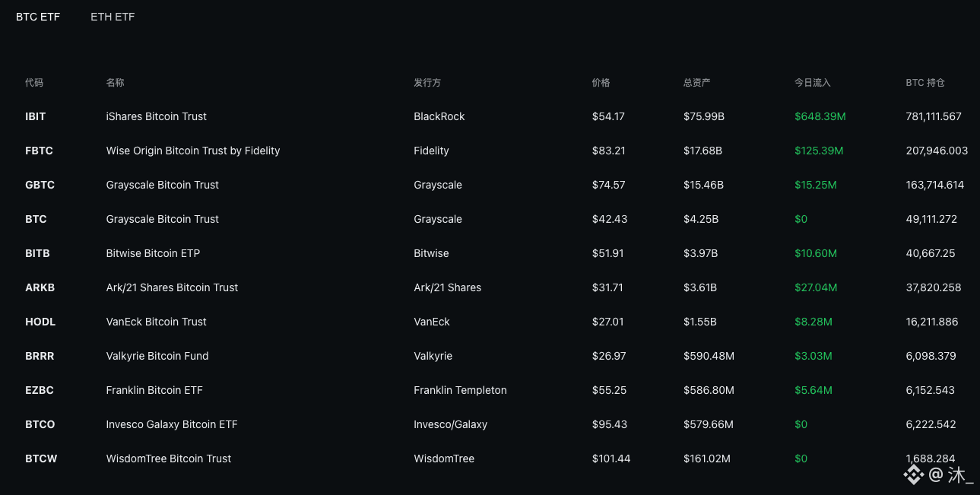Click the ARKB ticker code
This screenshot has height=495, width=980.
pyautogui.click(x=40, y=287)
